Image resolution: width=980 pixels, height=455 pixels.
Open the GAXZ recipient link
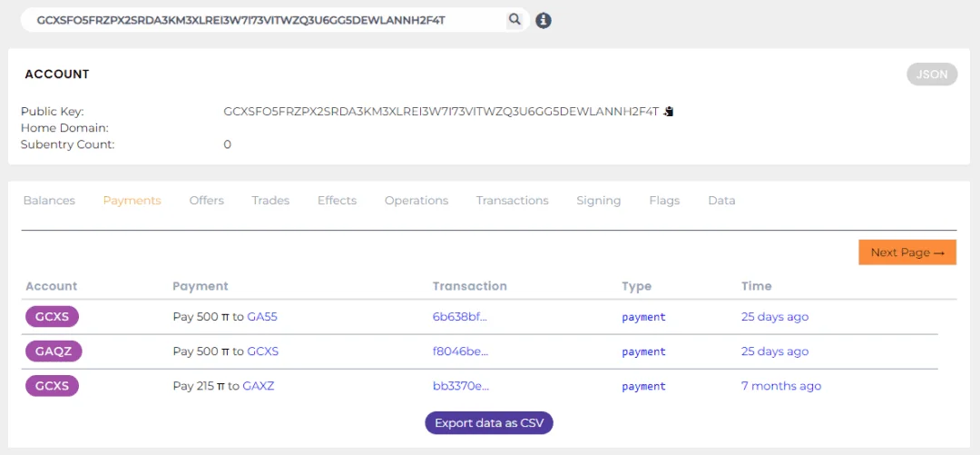[258, 386]
